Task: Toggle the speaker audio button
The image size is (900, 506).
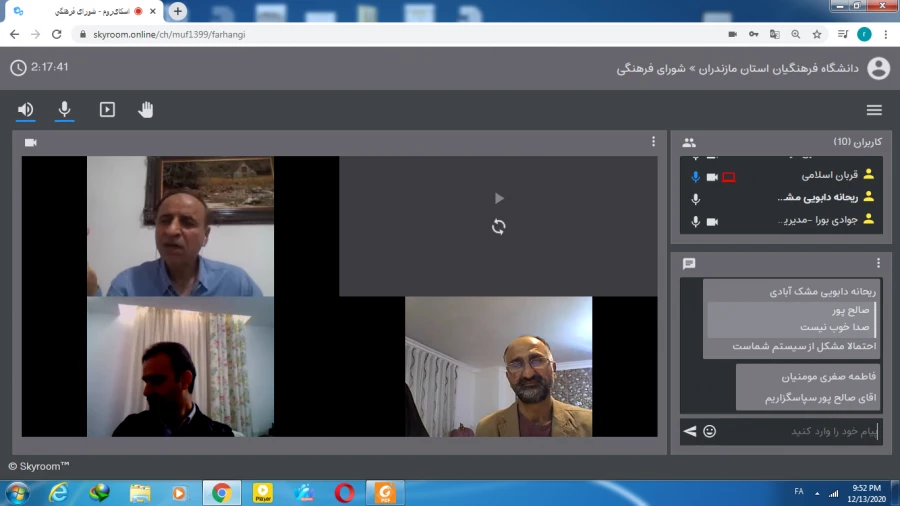Action: (x=26, y=110)
